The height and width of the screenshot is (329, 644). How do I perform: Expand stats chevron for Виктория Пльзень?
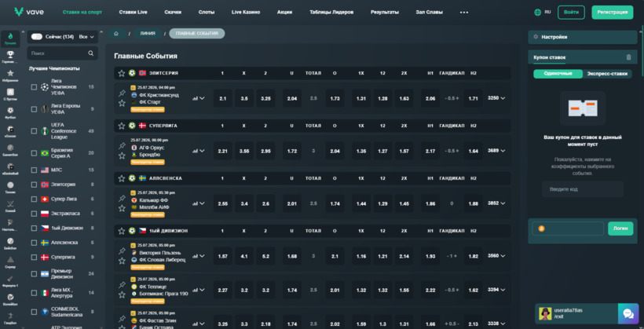coord(202,256)
